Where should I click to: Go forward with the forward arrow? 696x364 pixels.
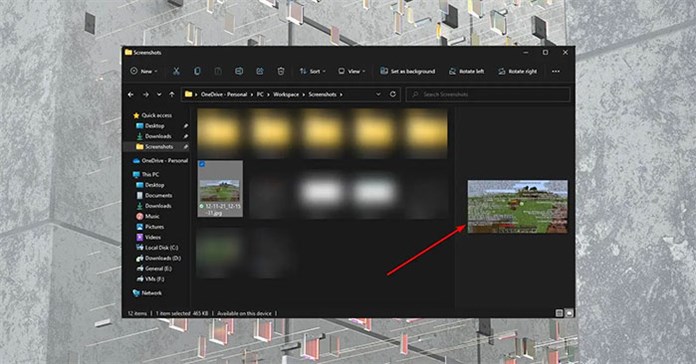point(145,95)
